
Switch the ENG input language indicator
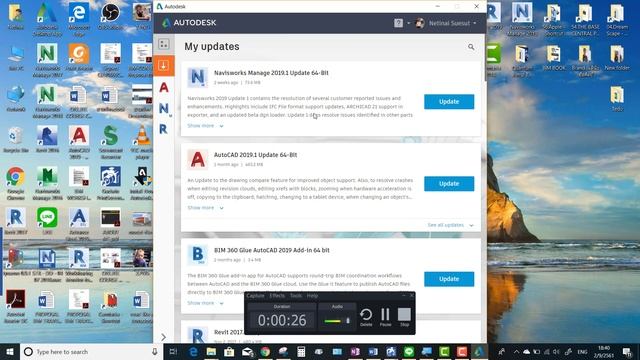582,351
